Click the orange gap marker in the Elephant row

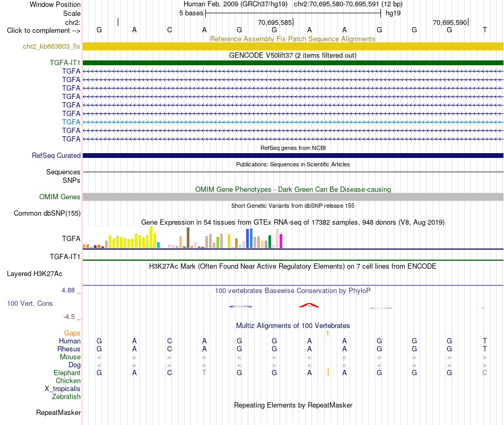pos(328,372)
